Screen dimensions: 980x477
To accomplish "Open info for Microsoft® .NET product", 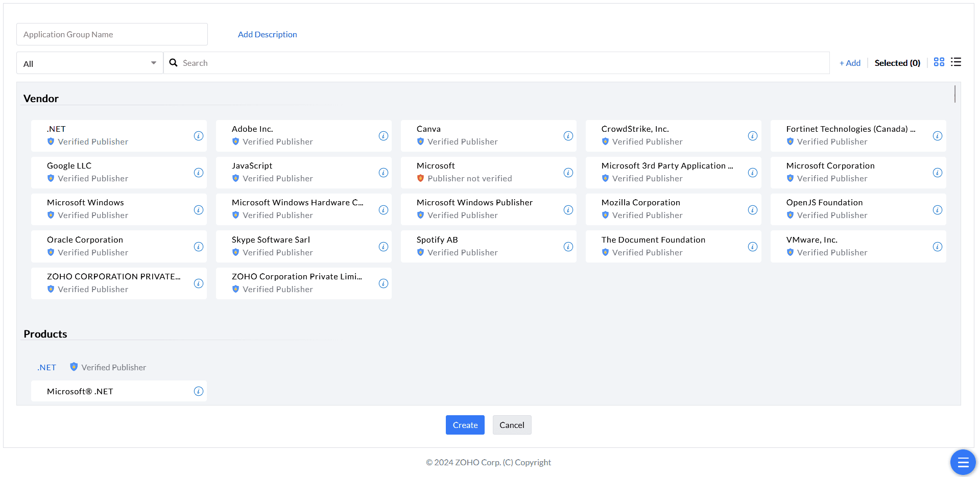I will click(199, 391).
